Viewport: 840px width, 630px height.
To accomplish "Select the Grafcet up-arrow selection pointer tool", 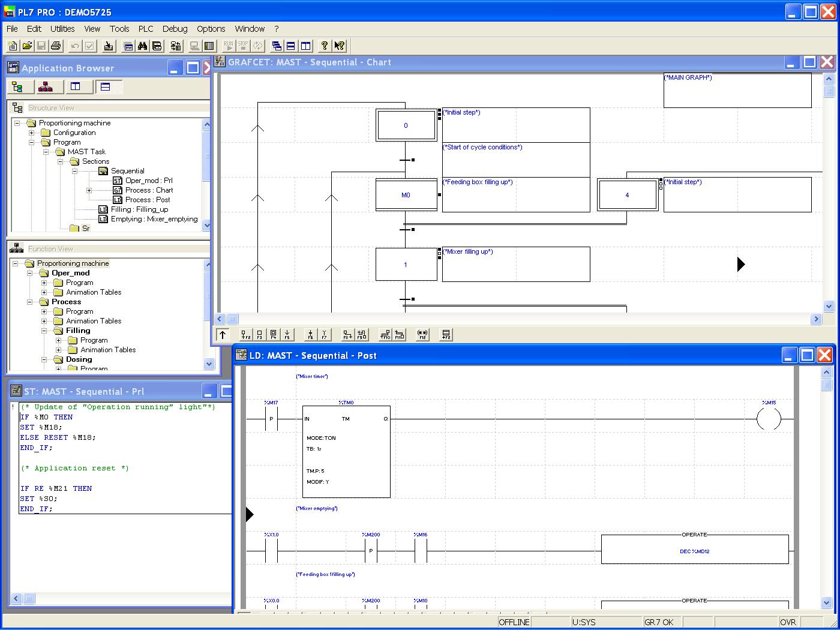I will 223,335.
